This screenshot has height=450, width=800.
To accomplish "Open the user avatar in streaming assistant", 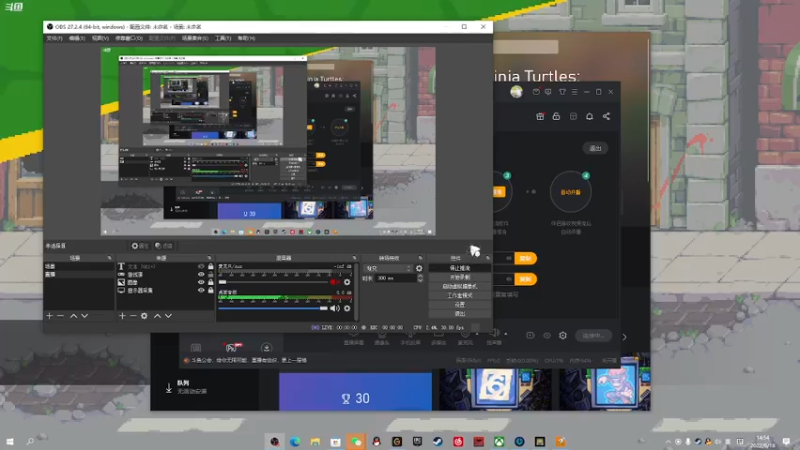I will click(516, 92).
